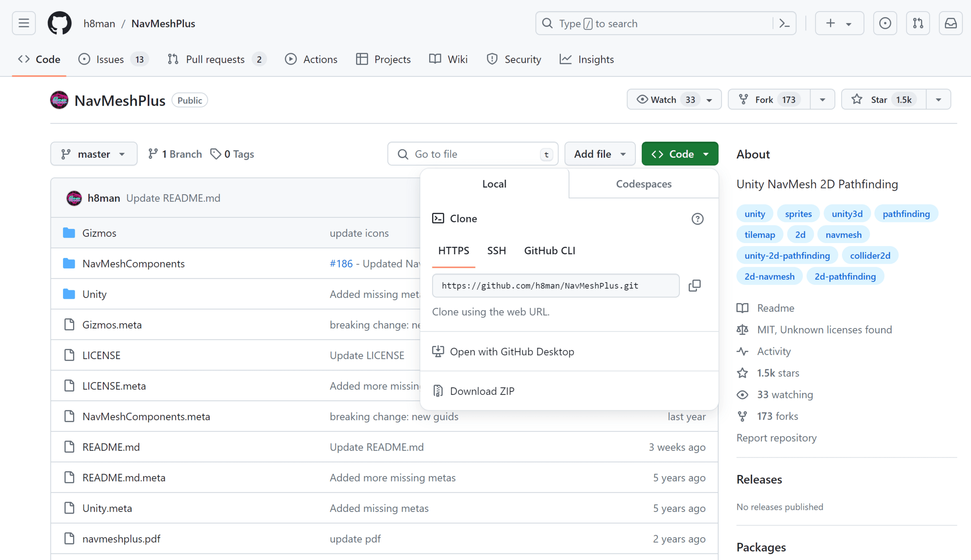Open the hamburger navigation menu
Screen dimensions: 971x560
(24, 24)
